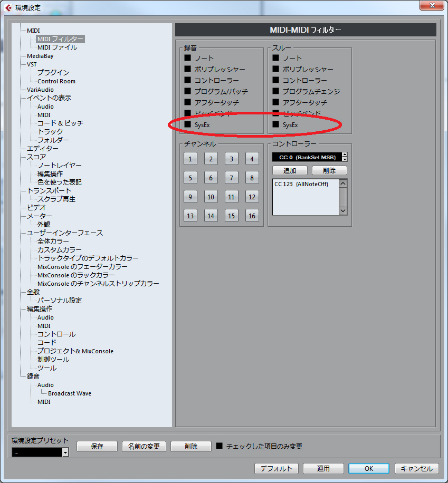The height and width of the screenshot is (483, 448).
Task: Select トランスポート in the tree
Action: [x=49, y=191]
